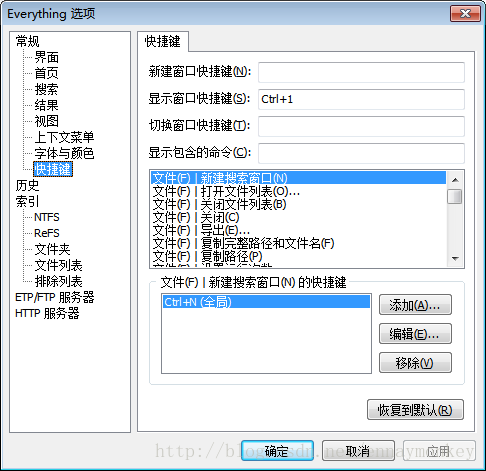The height and width of the screenshot is (471, 486).
Task: Select command 文件(F) | 复制完整路径和文件名(F)
Action: click(298, 243)
